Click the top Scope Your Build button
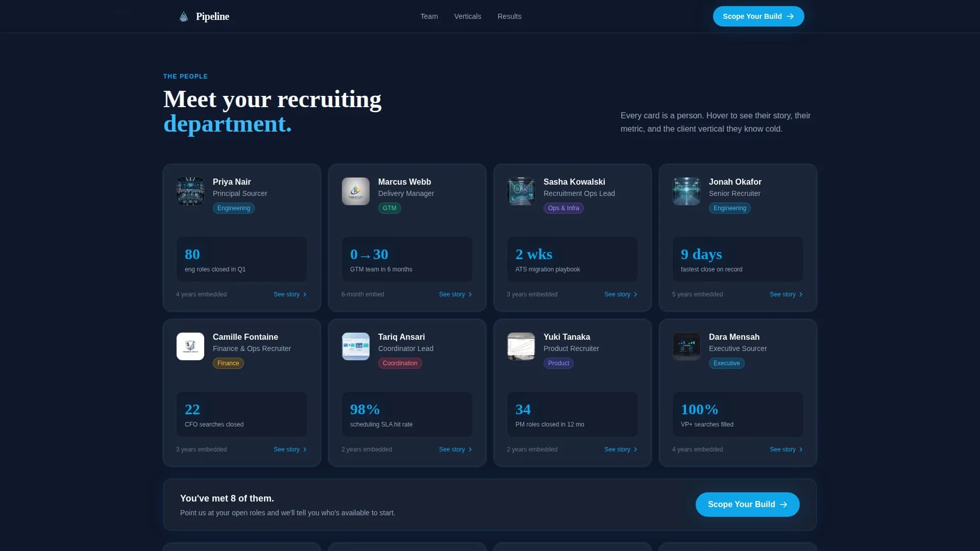This screenshot has height=551, width=980. click(x=758, y=16)
